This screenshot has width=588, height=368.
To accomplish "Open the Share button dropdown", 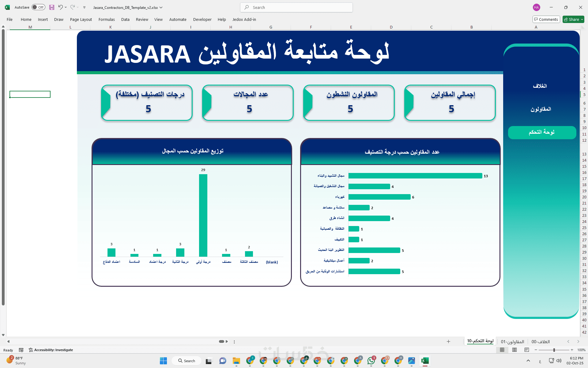I will click(582, 19).
